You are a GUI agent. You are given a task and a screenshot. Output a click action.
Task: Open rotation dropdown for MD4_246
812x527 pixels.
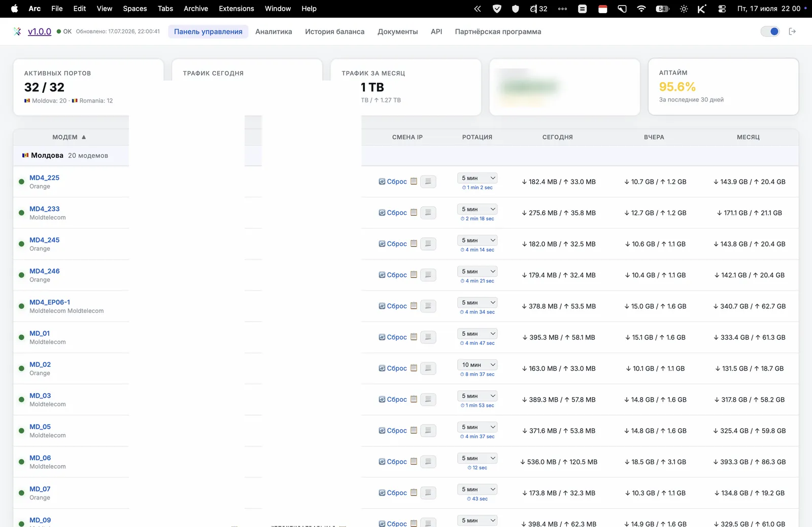[x=477, y=271]
